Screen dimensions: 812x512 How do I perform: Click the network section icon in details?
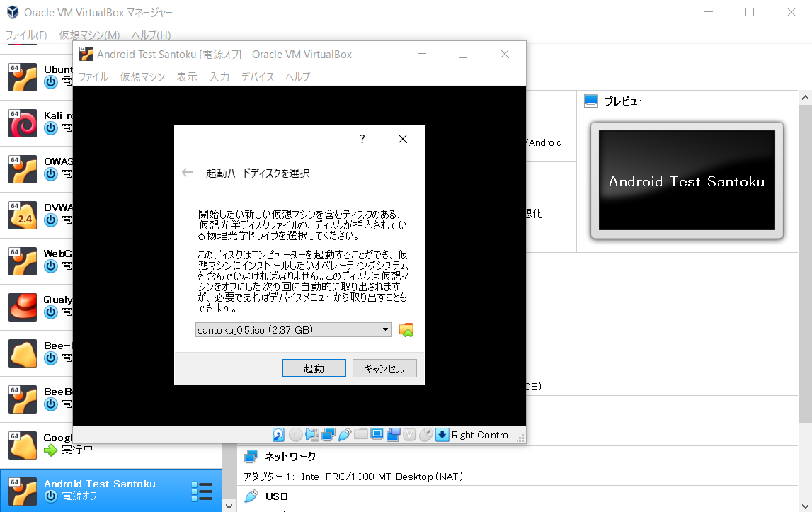click(251, 457)
